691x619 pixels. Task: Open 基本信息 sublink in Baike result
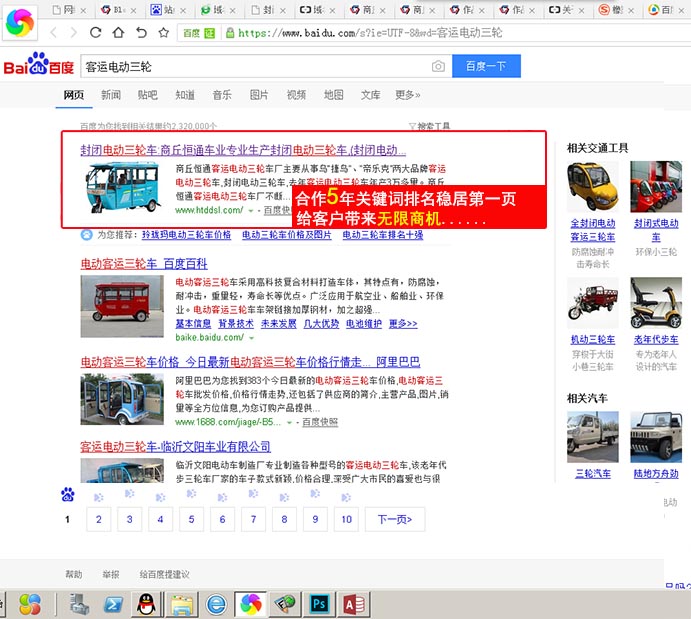click(x=193, y=324)
